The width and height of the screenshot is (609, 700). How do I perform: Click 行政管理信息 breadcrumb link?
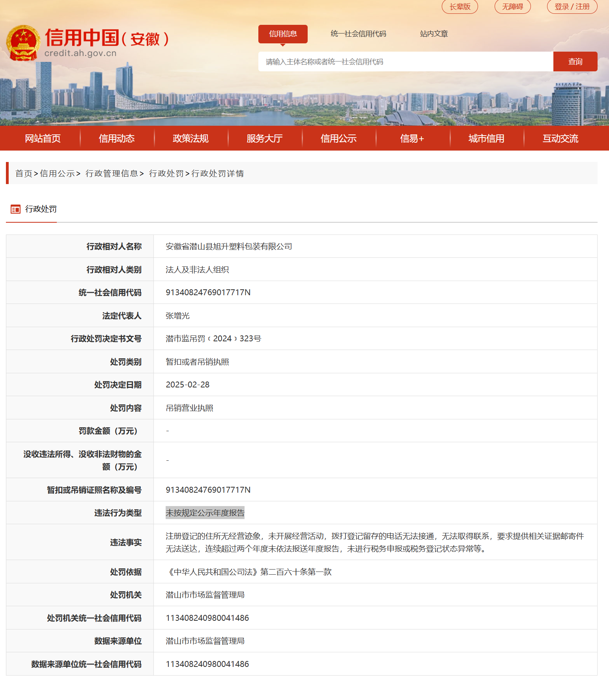tap(112, 173)
